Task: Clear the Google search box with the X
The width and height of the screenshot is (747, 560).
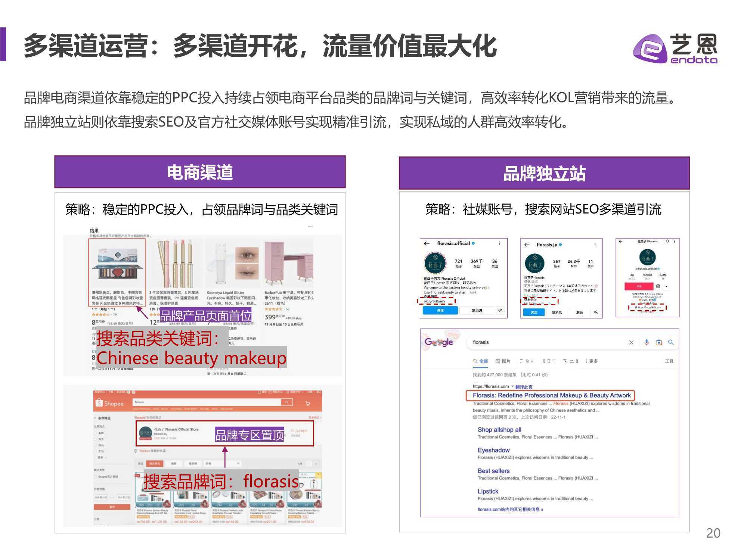Action: (631, 342)
